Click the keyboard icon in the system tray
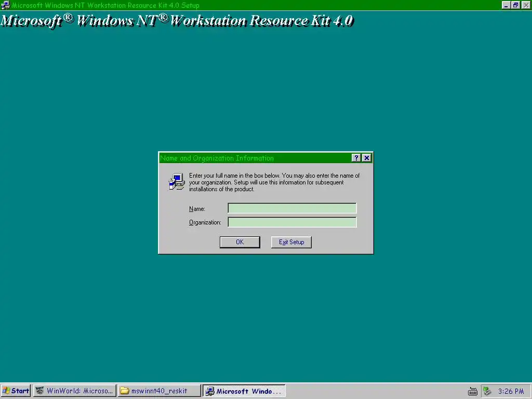 pyautogui.click(x=473, y=391)
